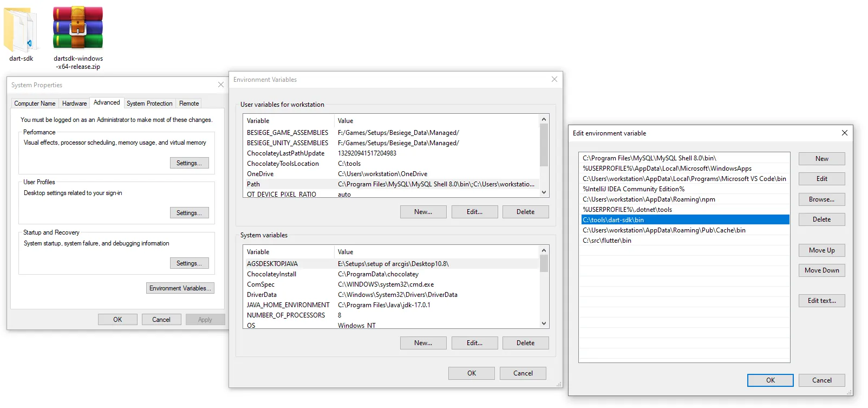Click the Move Down button
The height and width of the screenshot is (408, 868).
click(x=822, y=270)
